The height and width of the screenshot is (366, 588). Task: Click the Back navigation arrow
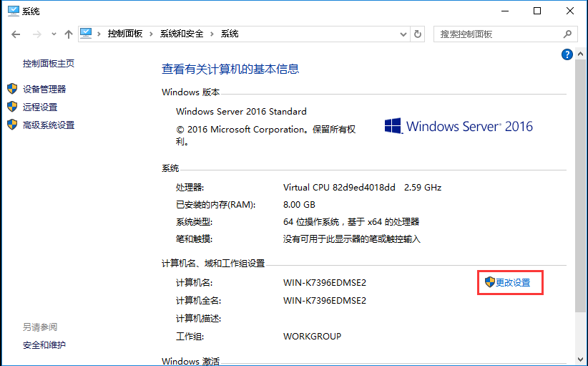click(x=16, y=34)
